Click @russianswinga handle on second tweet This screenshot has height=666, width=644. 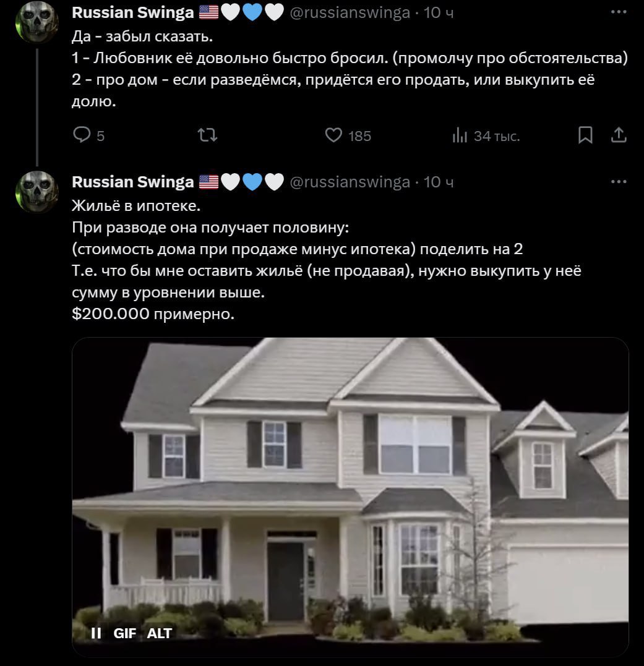click(x=350, y=182)
